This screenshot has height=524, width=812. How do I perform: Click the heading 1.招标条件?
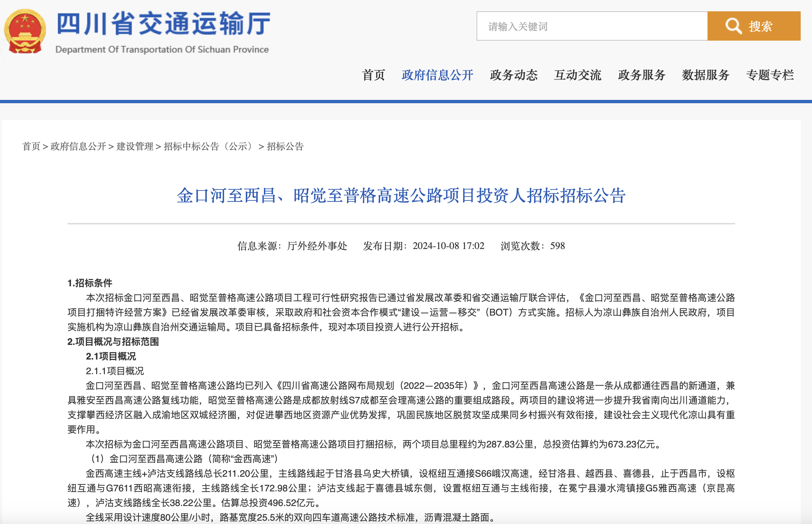(90, 283)
